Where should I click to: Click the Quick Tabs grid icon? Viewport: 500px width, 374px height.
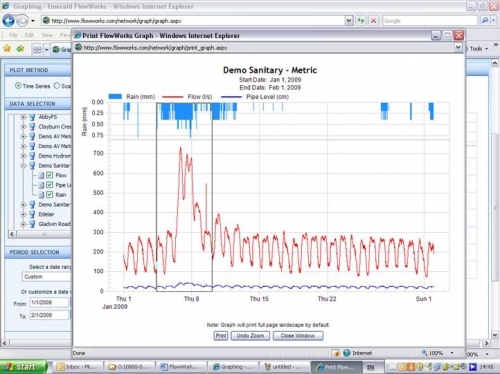click(37, 50)
